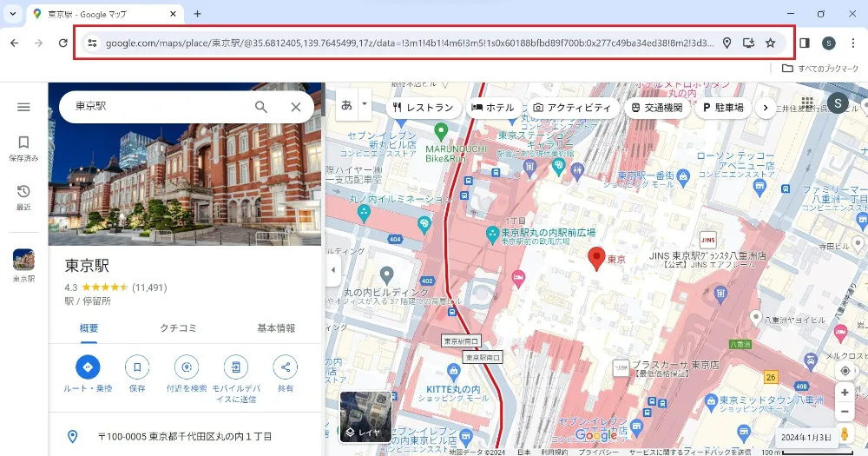Open the Google account avatar on map

838,103
